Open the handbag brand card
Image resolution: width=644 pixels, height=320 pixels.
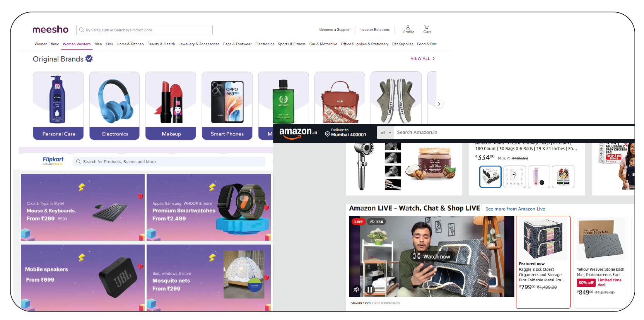click(340, 98)
